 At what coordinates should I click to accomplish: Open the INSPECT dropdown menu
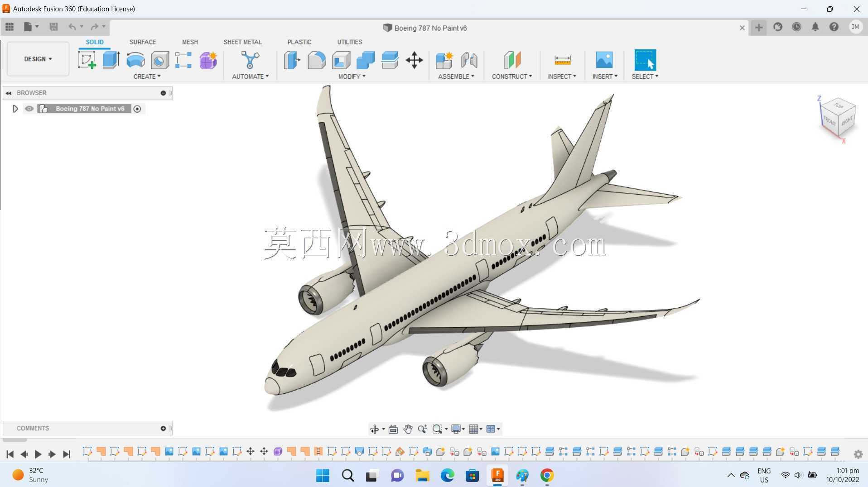pyautogui.click(x=562, y=76)
